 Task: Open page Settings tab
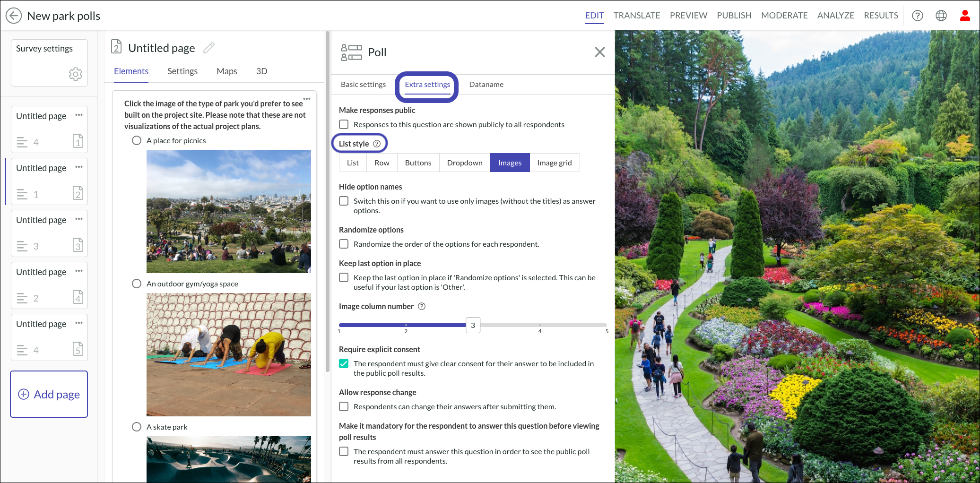click(182, 71)
